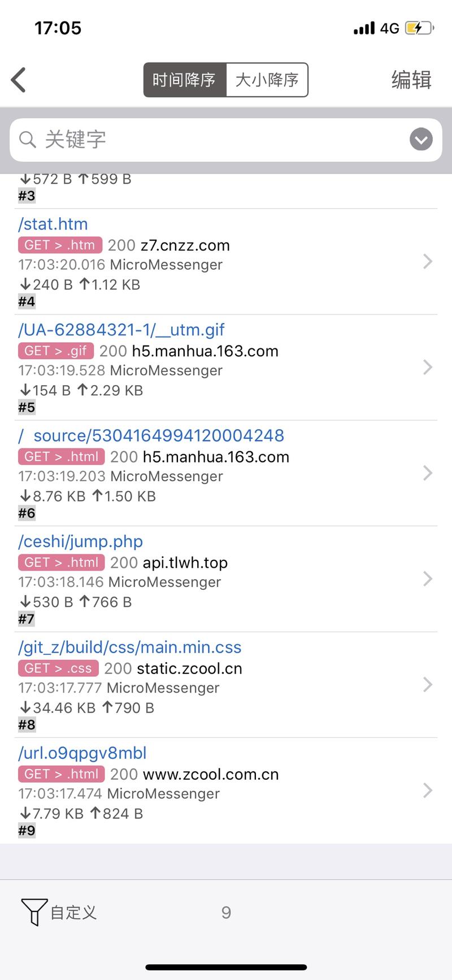Focus the 关键字 search field

click(x=220, y=139)
